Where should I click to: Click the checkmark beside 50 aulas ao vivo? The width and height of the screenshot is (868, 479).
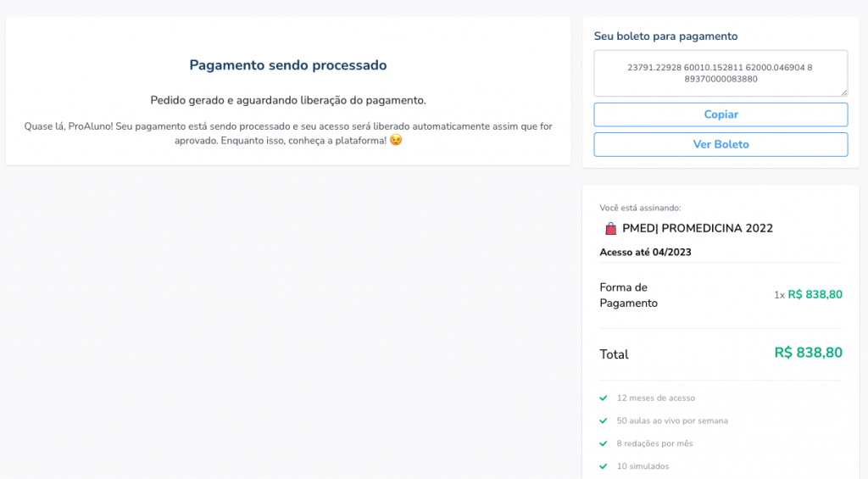pos(604,421)
